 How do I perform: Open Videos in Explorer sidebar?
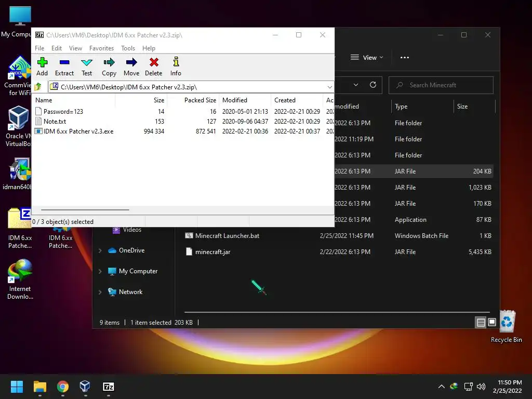127,230
